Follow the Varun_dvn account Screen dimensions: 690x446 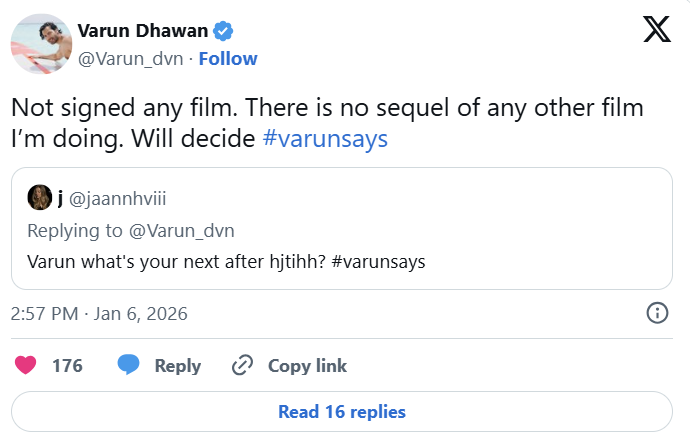coord(228,58)
